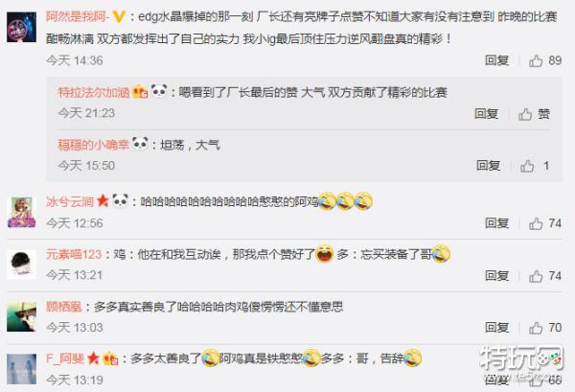Like the nested reply posted at 21:23
Image resolution: width=575 pixels, height=392 pixels.
(534, 114)
